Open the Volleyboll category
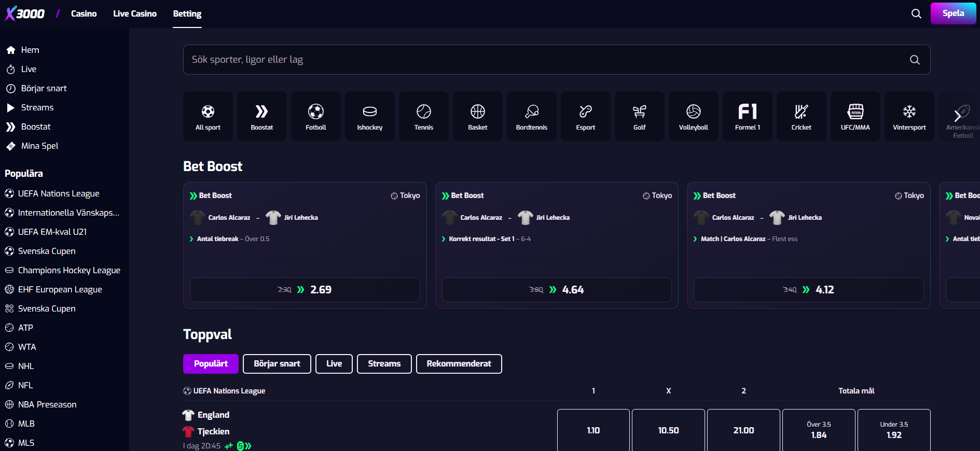The width and height of the screenshot is (980, 451). tap(694, 116)
